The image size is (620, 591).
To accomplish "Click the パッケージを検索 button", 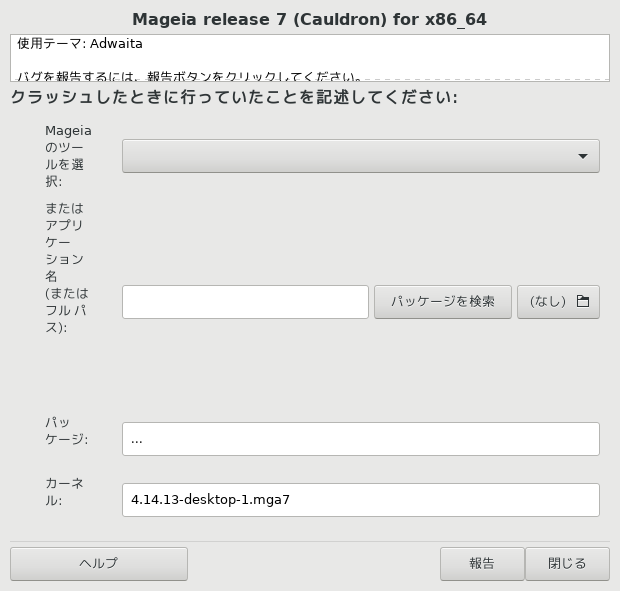I will tap(443, 302).
